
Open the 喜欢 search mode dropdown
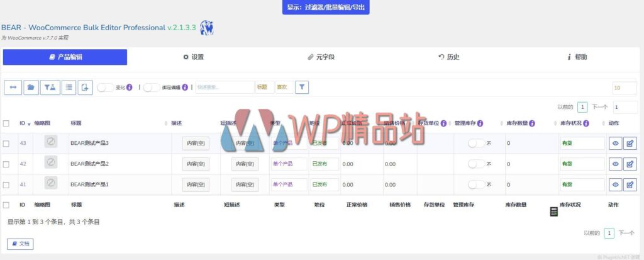pos(284,88)
